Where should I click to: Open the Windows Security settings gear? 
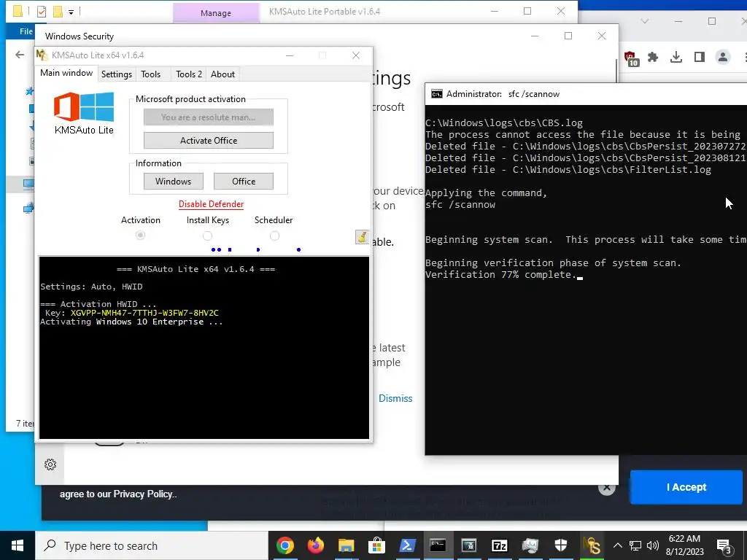[x=50, y=464]
